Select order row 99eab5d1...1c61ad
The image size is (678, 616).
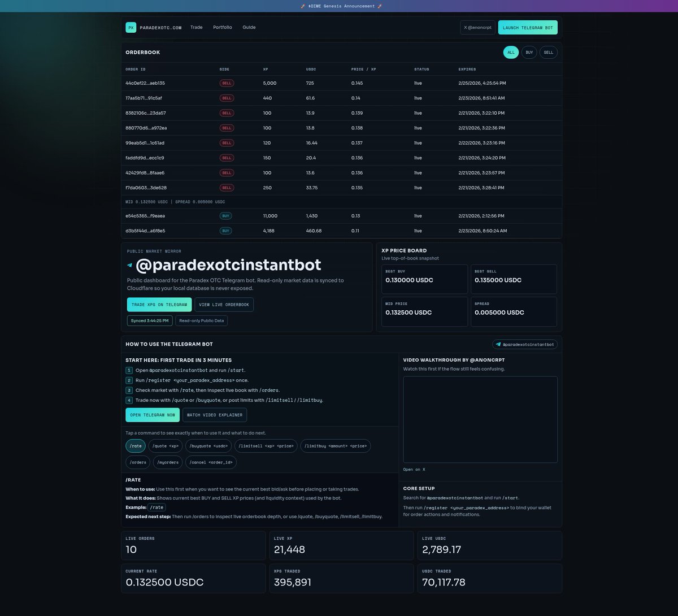(341, 143)
